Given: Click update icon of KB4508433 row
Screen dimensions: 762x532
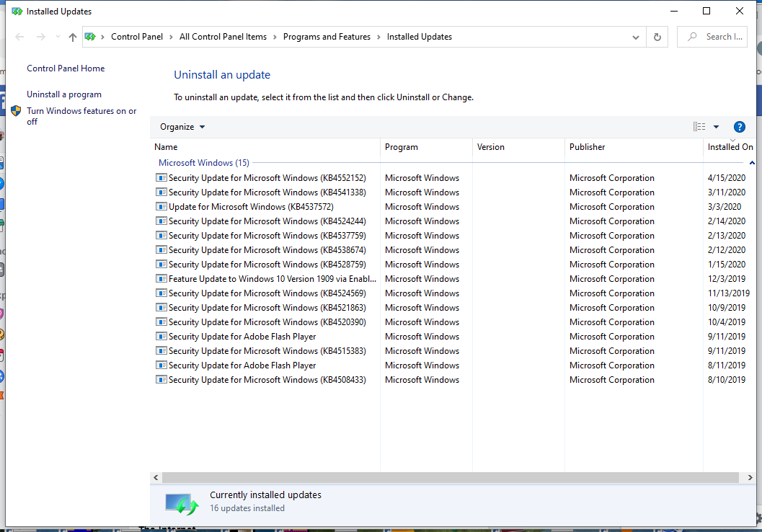Looking at the screenshot, I should tap(161, 380).
